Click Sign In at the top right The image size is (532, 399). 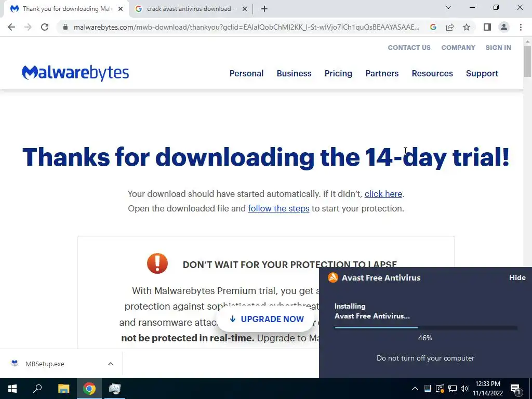[498, 47]
